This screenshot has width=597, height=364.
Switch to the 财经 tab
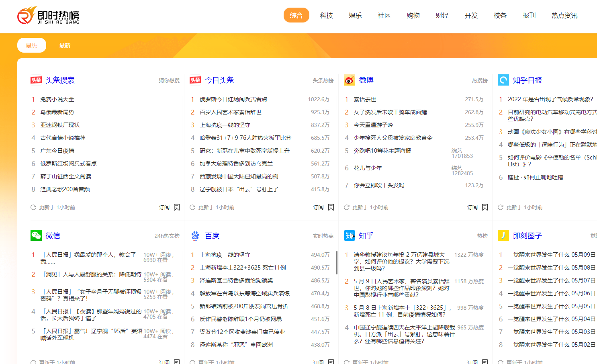pos(442,15)
